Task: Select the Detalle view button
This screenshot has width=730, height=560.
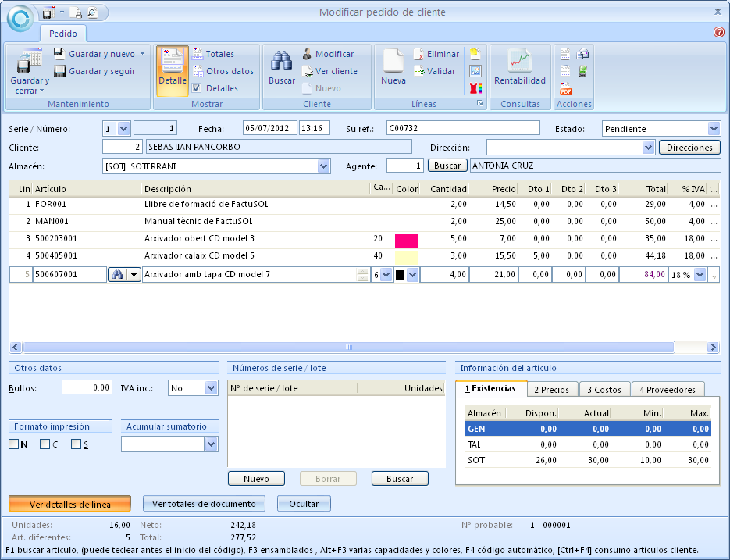Action: (x=172, y=70)
